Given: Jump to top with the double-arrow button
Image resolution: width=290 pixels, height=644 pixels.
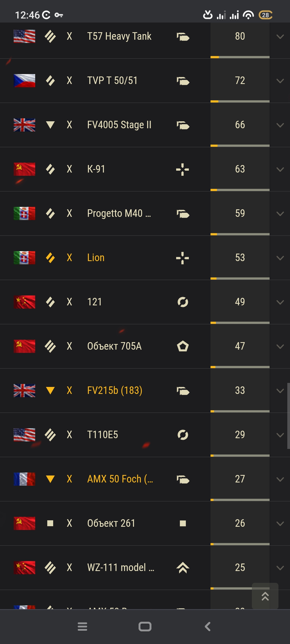Looking at the screenshot, I should pos(265,596).
